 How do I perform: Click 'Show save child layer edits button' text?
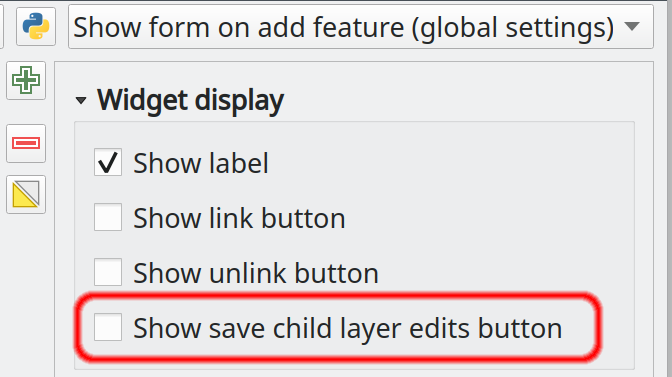pos(348,328)
